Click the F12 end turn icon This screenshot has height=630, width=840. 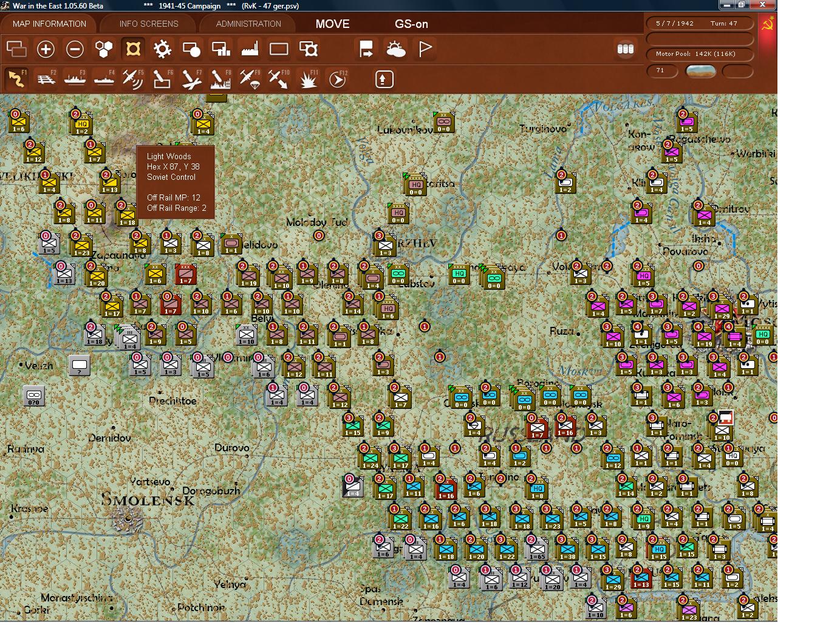[x=338, y=79]
